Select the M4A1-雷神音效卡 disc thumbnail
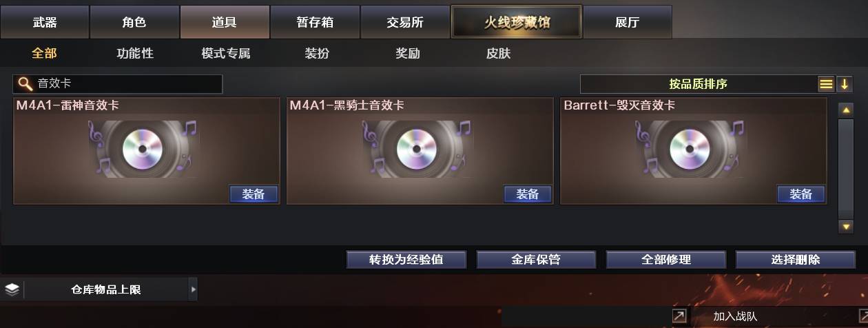 143,149
